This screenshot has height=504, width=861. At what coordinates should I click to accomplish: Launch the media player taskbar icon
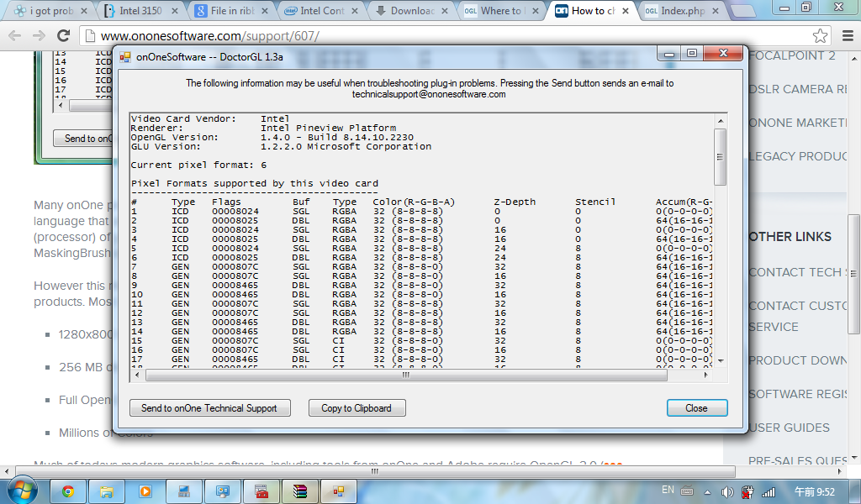tap(145, 491)
